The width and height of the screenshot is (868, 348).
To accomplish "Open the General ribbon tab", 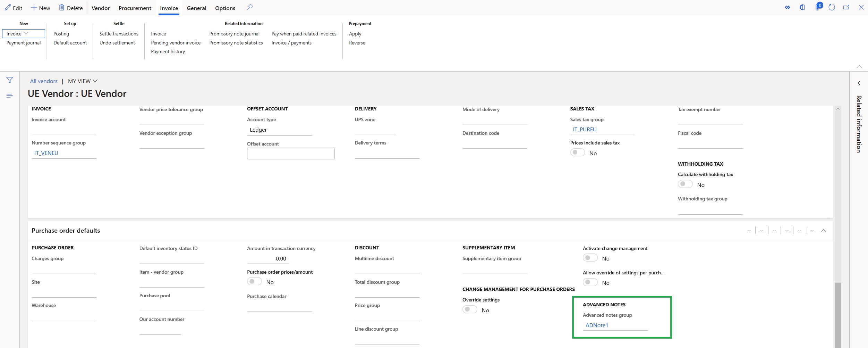I will pos(196,8).
